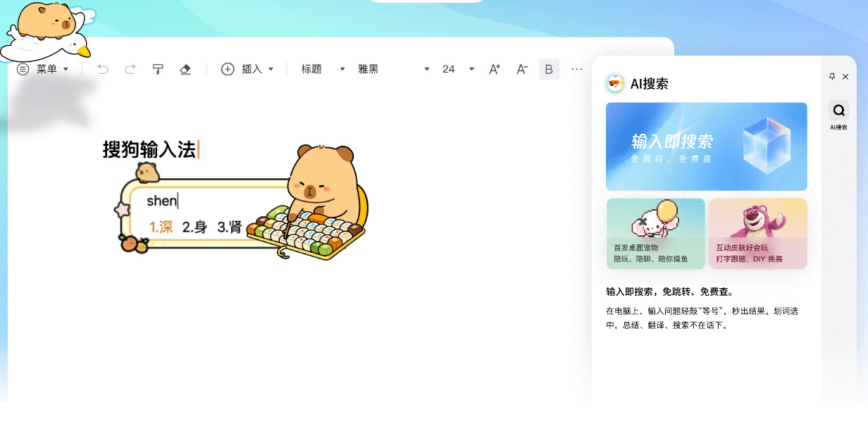
Task: Increase font size with A+ icon
Action: [495, 69]
